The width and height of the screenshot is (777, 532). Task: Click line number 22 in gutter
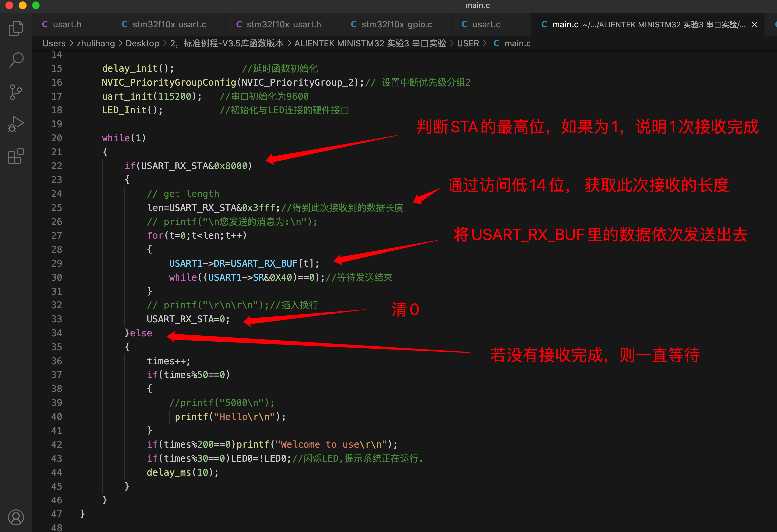coord(56,166)
